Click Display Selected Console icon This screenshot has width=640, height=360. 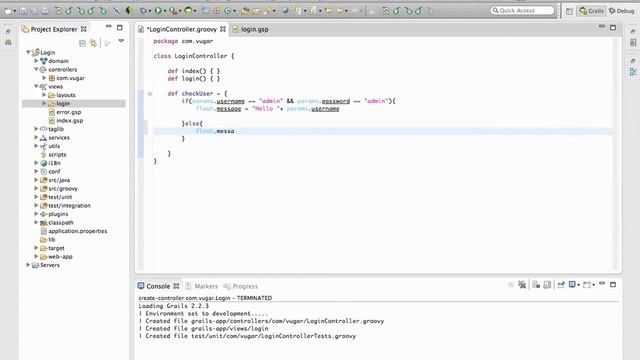(572, 284)
